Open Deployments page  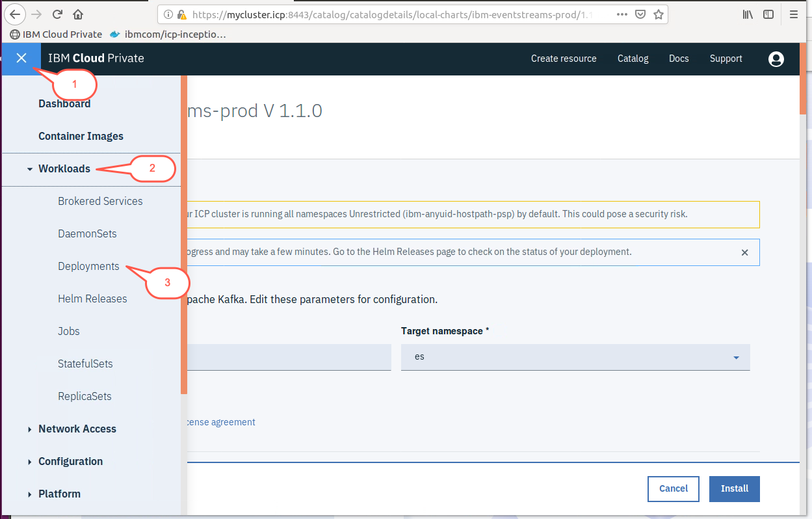88,266
